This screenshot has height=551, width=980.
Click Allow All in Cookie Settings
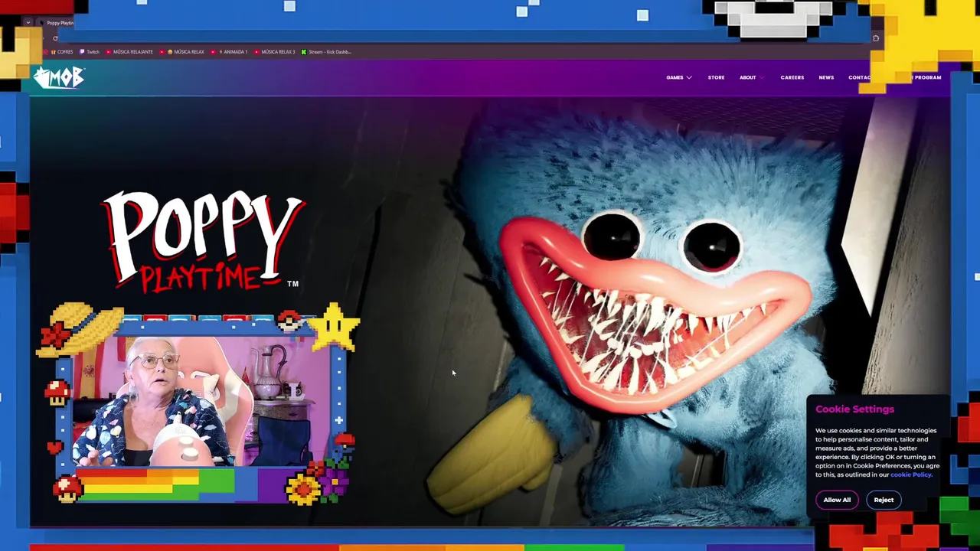[x=837, y=500]
